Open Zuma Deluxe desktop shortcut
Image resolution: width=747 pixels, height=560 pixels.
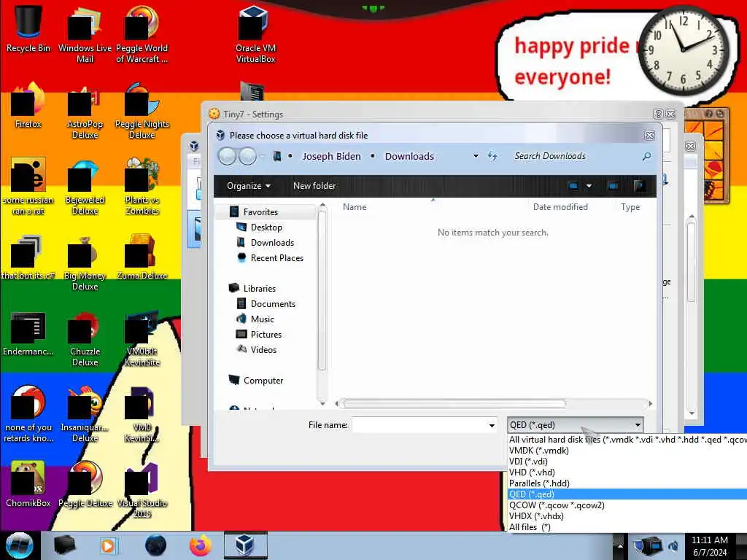click(142, 257)
